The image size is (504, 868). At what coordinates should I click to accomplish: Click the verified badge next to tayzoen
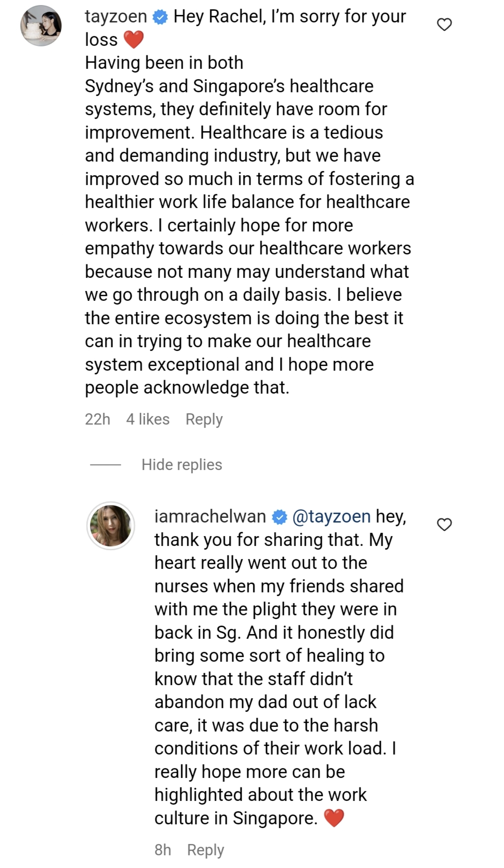pos(160,17)
